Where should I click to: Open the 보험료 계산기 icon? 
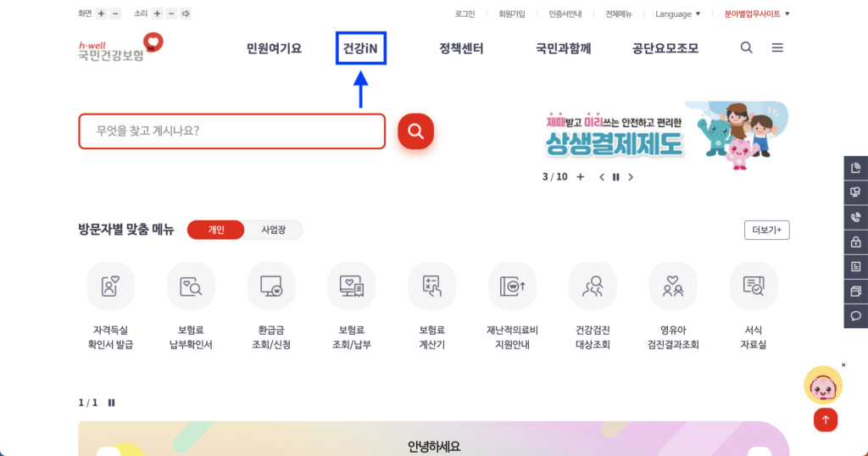click(431, 286)
